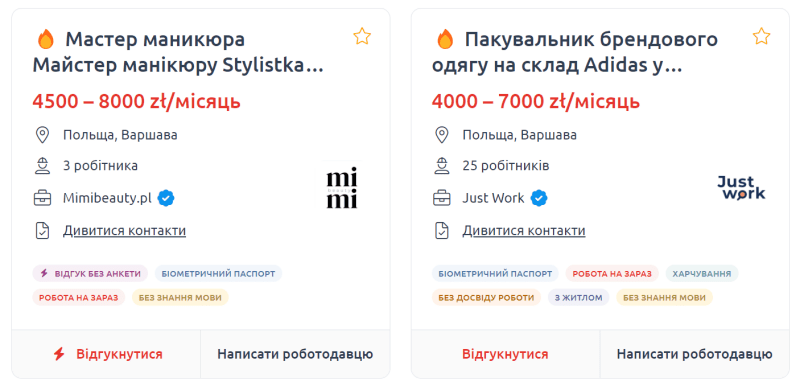Click the Just Work verified badge icon
The height and width of the screenshot is (382, 800).
pyautogui.click(x=539, y=198)
